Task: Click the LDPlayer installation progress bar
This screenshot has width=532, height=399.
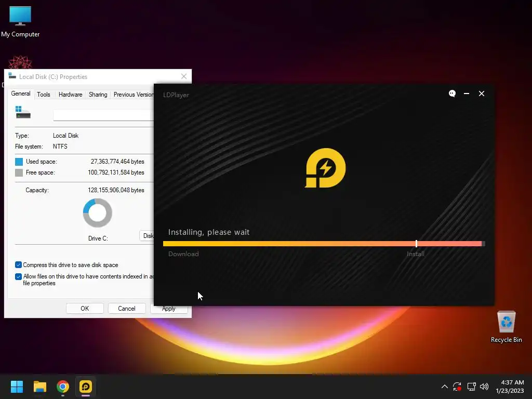Action: point(324,244)
